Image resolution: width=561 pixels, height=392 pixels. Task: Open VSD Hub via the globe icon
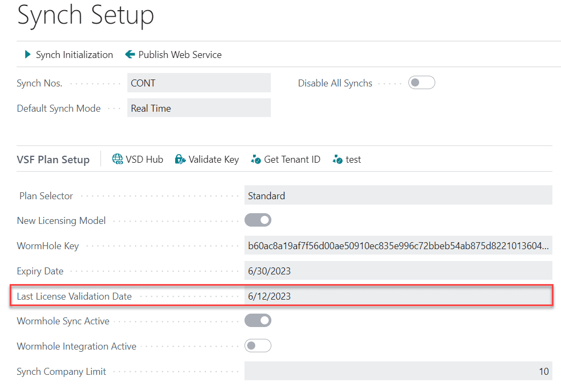pyautogui.click(x=116, y=159)
